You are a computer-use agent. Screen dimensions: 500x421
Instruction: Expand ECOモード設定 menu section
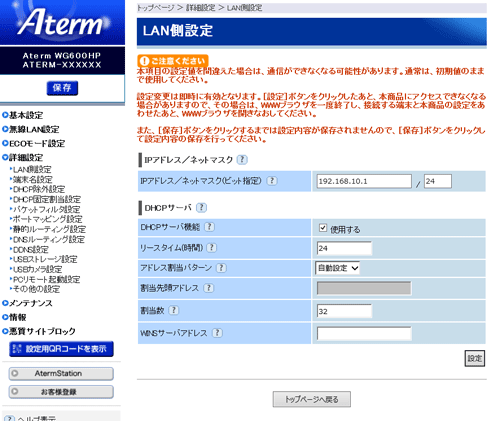pyautogui.click(x=34, y=144)
